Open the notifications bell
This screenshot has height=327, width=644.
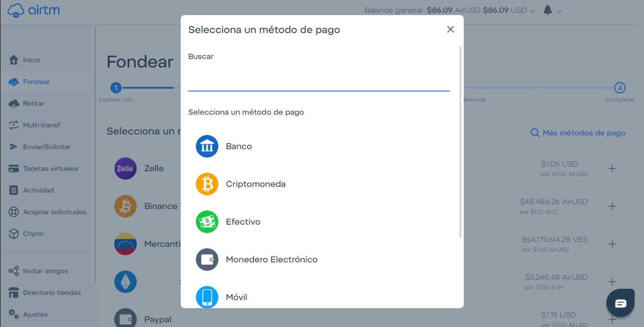click(548, 10)
